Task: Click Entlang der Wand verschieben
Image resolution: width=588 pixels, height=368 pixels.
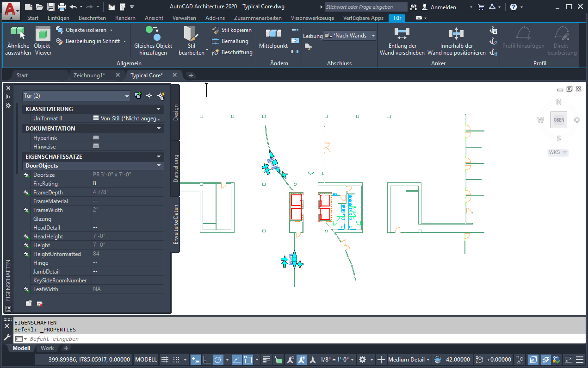Action: [402, 41]
